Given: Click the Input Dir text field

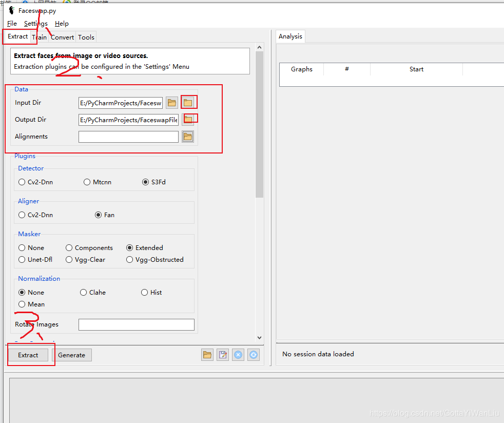Looking at the screenshot, I should point(121,103).
